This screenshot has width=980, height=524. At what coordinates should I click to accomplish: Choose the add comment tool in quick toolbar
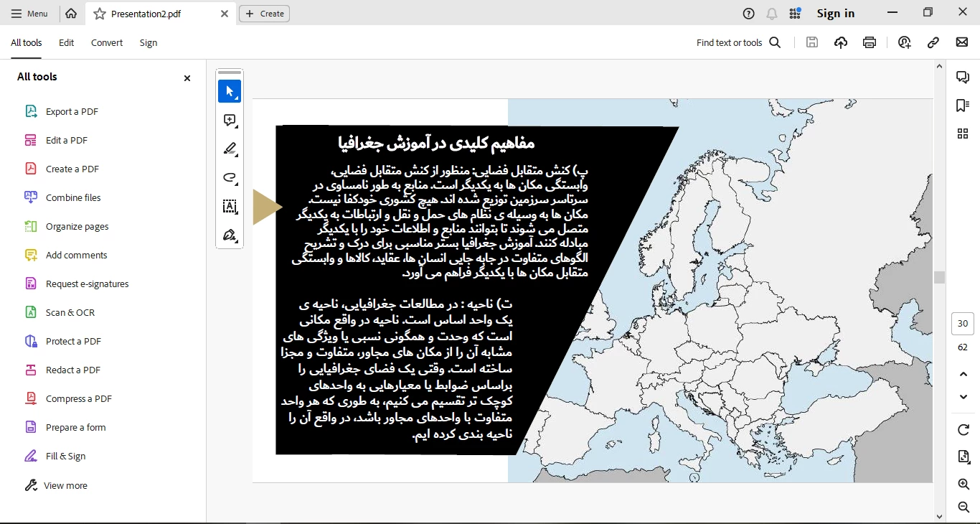[230, 121]
